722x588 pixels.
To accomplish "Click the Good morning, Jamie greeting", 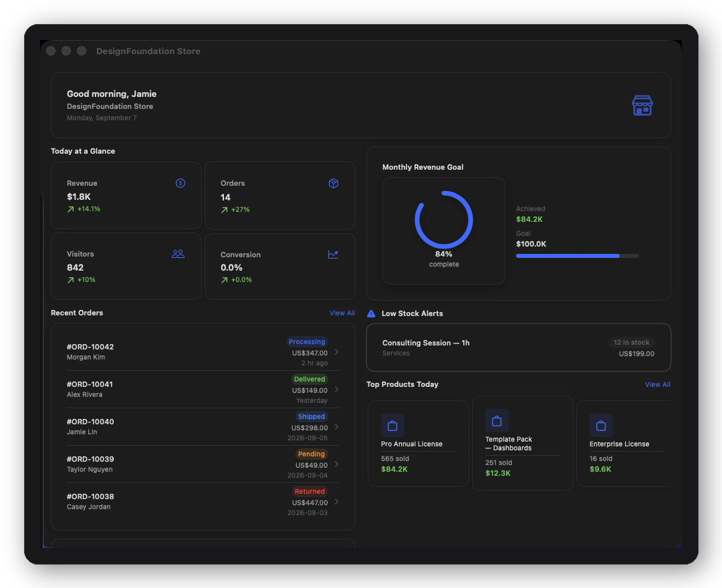I will (x=112, y=94).
